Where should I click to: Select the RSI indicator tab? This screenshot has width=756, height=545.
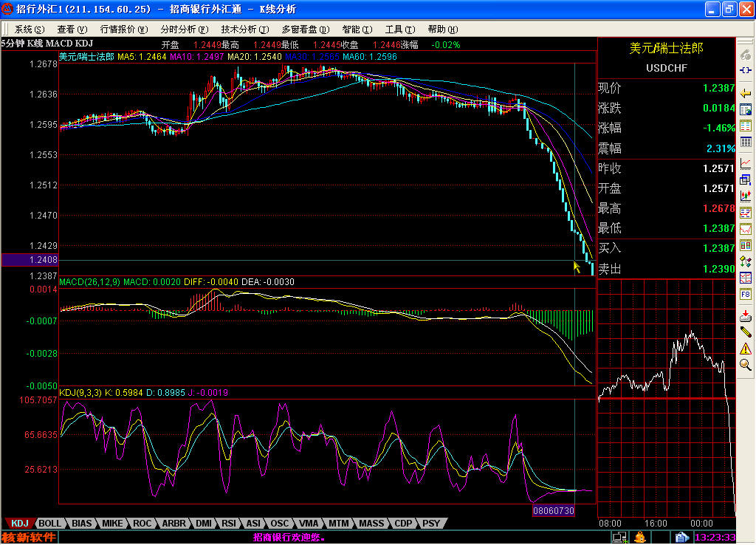(229, 523)
